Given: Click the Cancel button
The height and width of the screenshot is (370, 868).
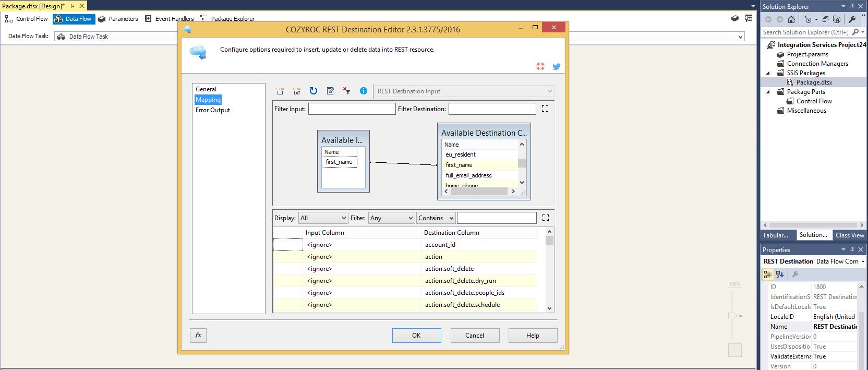Looking at the screenshot, I should point(475,336).
